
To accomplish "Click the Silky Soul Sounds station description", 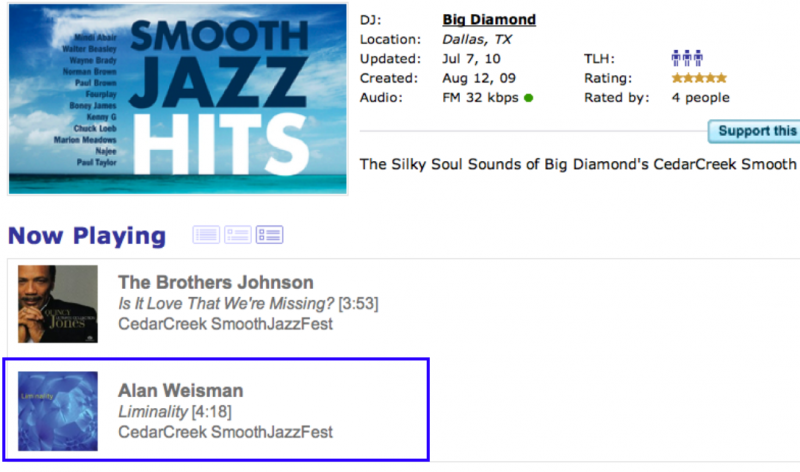I will pos(577,164).
